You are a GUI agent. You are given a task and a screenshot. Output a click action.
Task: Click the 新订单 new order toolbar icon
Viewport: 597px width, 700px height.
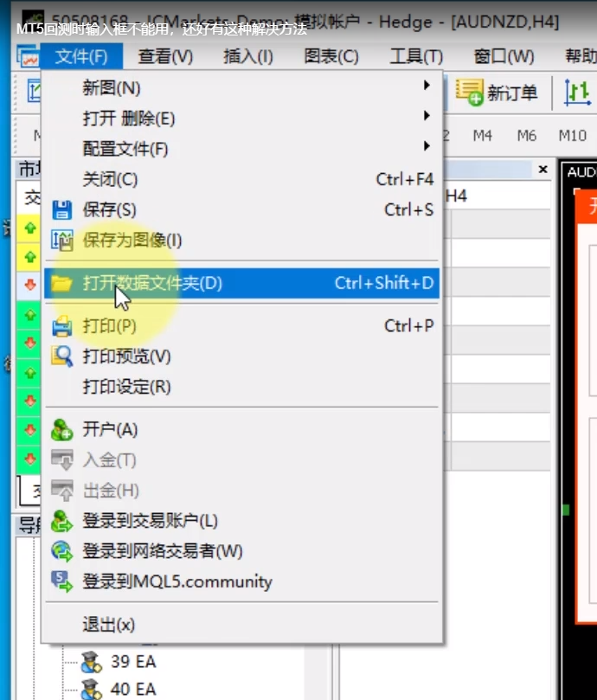(x=469, y=93)
